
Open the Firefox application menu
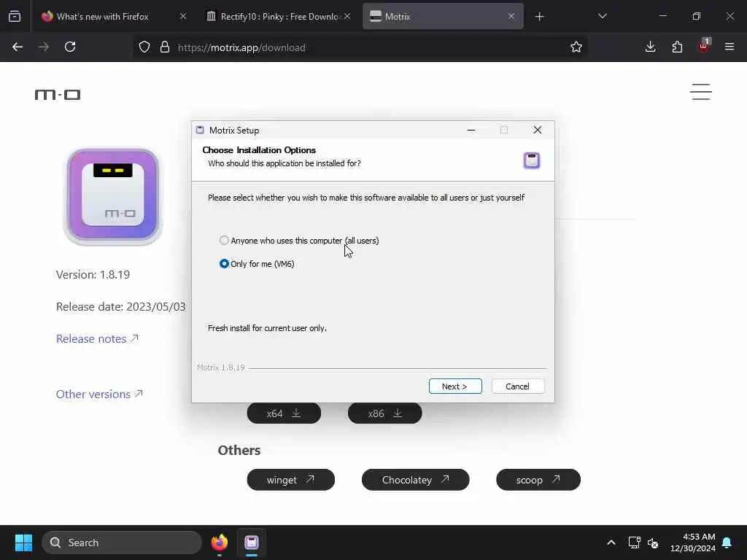729,47
